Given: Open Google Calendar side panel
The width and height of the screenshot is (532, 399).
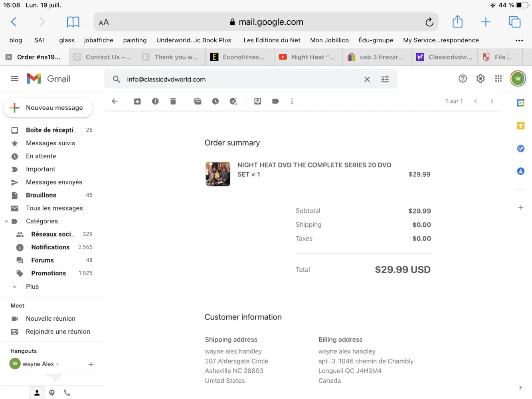Looking at the screenshot, I should (520, 103).
